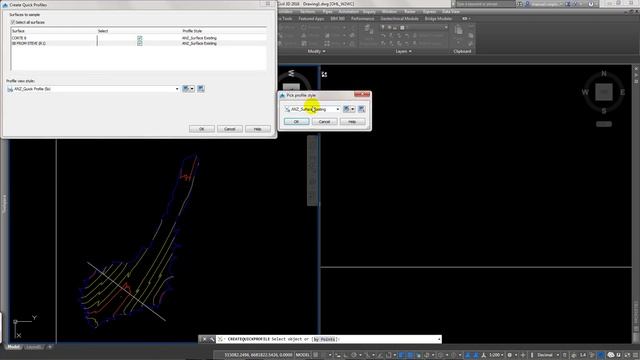Click E on the ViewCube compass
This screenshot has width=640, height=360.
click(622, 92)
